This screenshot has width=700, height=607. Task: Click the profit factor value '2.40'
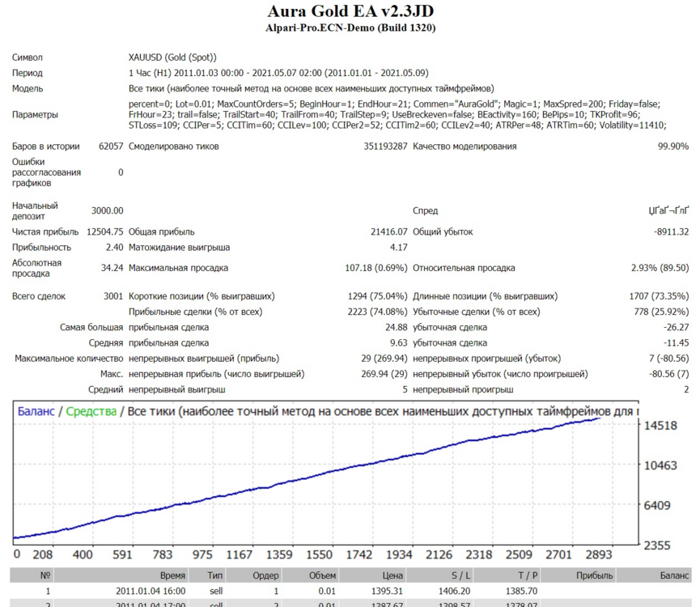click(x=114, y=248)
